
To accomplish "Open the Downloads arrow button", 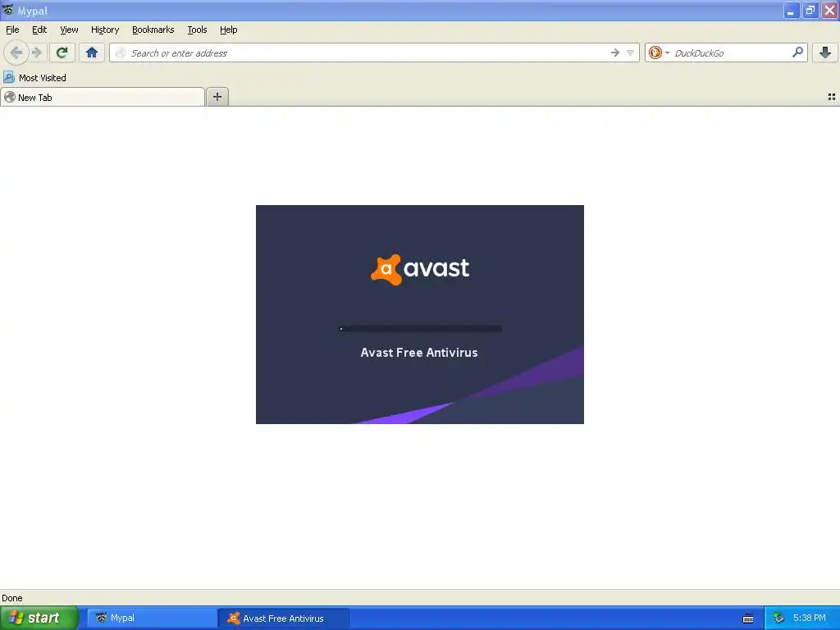I will coord(825,52).
